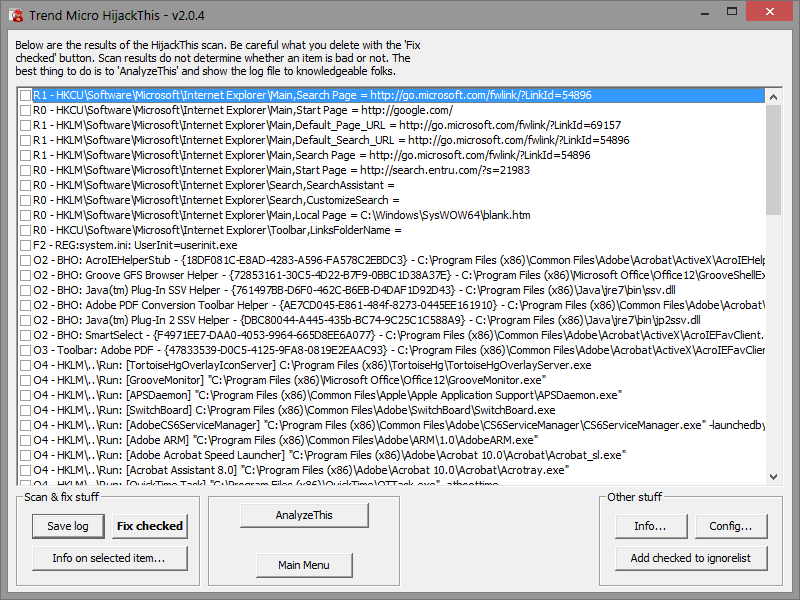Click the scrollbar up arrow in results list
The height and width of the screenshot is (600, 800).
click(x=773, y=96)
